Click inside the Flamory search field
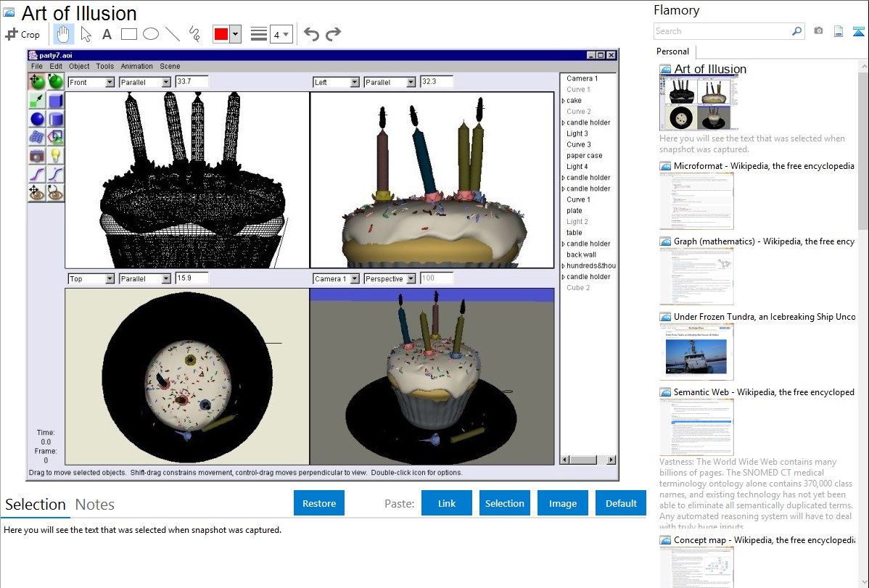This screenshot has height=588, width=869. tap(722, 31)
